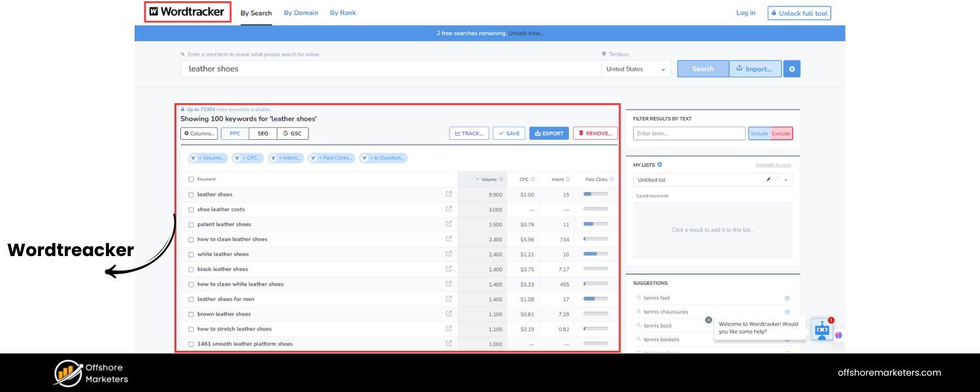Open the chat support bot

click(x=821, y=330)
